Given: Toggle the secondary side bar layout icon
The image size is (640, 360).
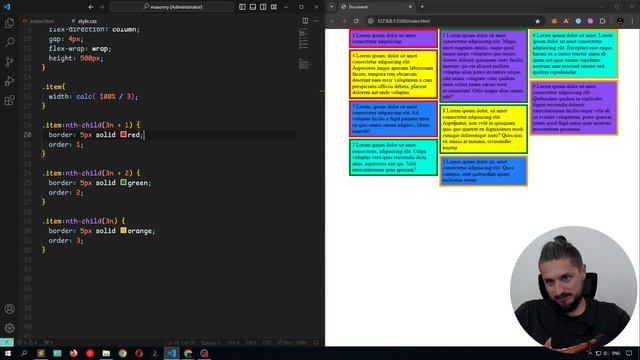Looking at the screenshot, I should [x=263, y=7].
